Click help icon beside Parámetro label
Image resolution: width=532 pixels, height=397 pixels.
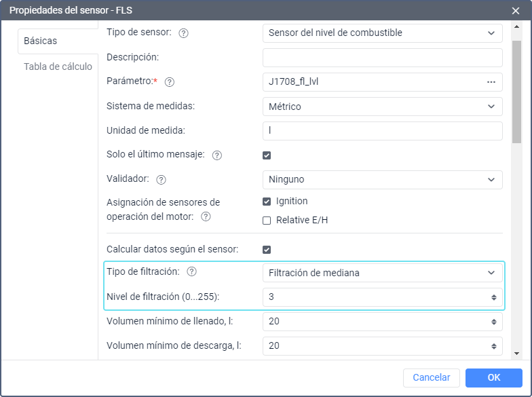coord(170,82)
